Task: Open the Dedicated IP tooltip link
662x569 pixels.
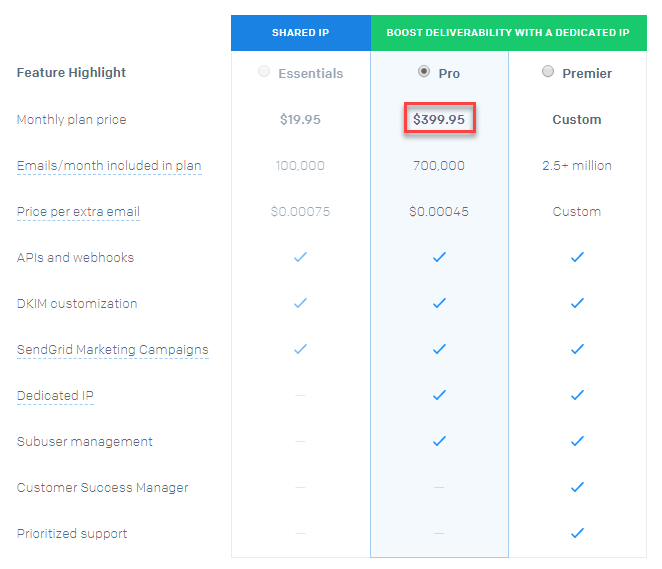Action: pos(55,396)
